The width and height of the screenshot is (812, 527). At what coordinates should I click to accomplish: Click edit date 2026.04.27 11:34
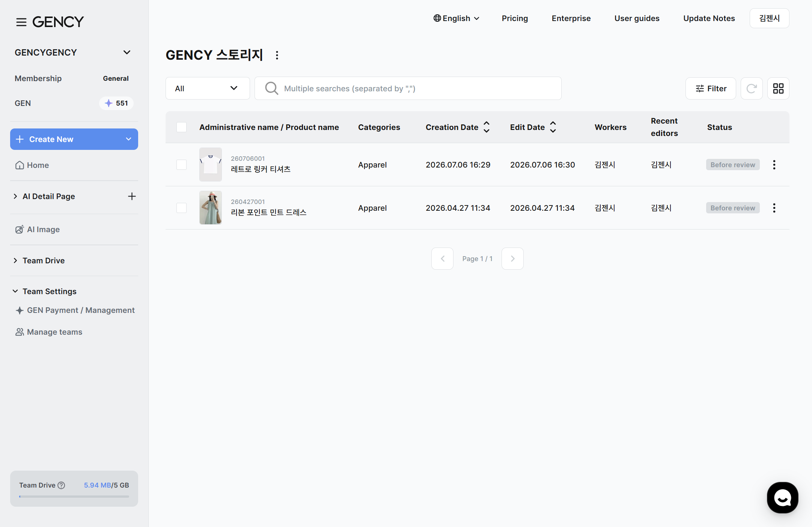(542, 208)
